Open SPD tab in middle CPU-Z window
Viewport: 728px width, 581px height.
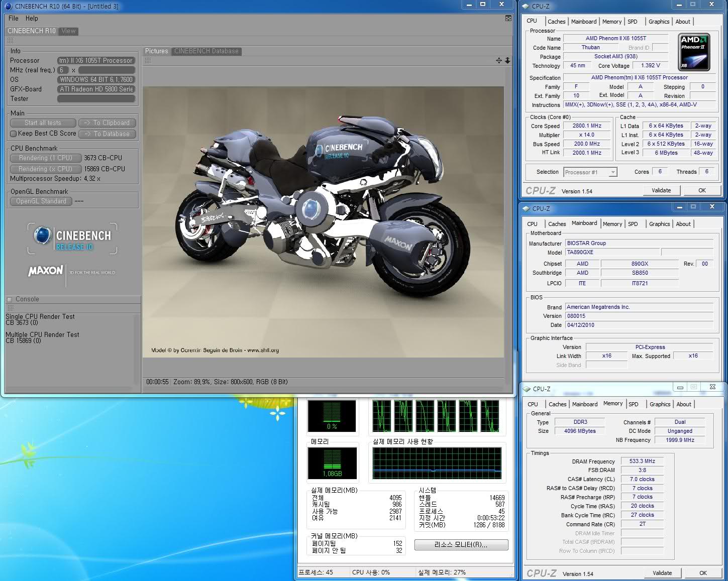click(633, 224)
